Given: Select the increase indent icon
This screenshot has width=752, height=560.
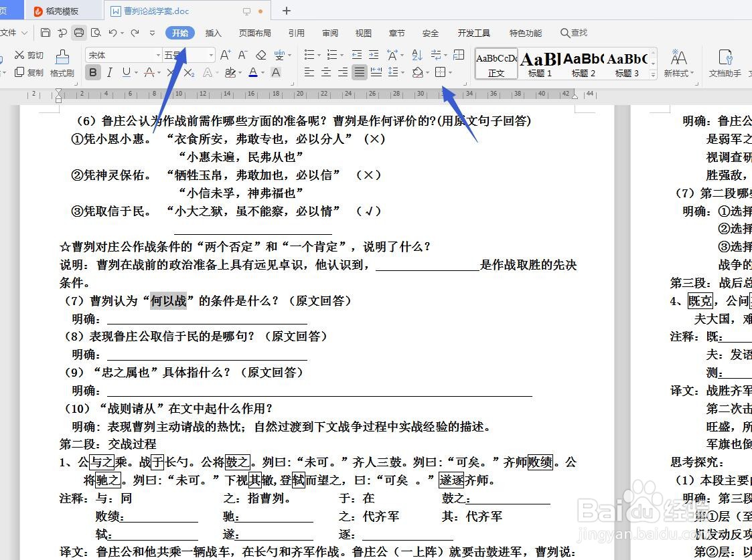Looking at the screenshot, I should [x=374, y=55].
